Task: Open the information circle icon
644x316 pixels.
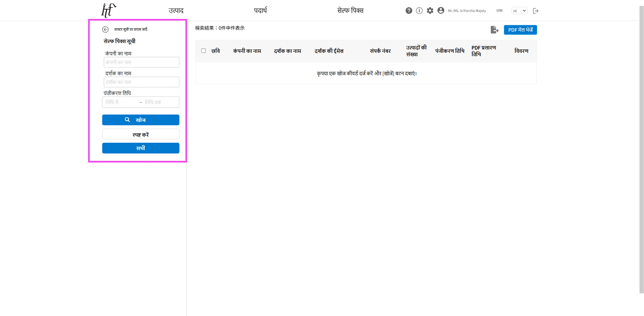Action: pos(419,10)
